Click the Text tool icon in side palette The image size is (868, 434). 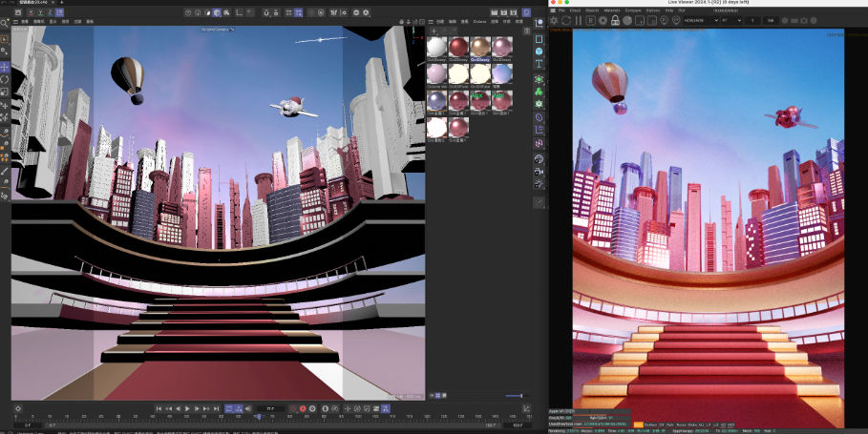[x=539, y=65]
